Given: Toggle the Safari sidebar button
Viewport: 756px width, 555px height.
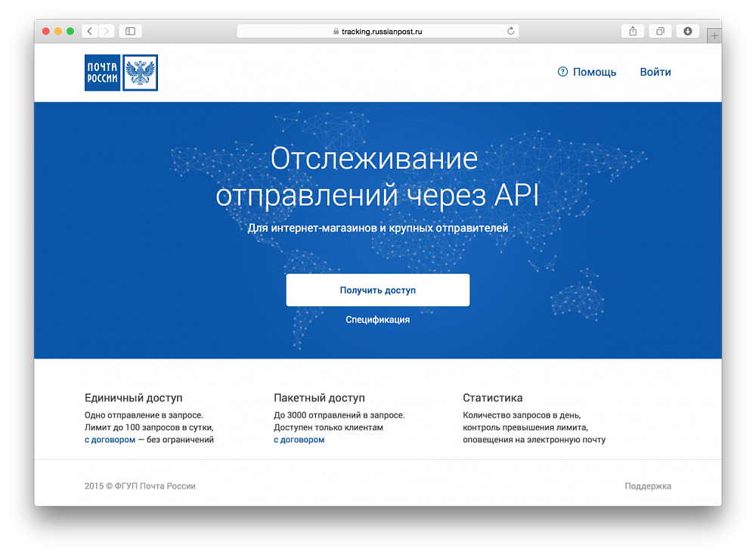Looking at the screenshot, I should pyautogui.click(x=130, y=31).
